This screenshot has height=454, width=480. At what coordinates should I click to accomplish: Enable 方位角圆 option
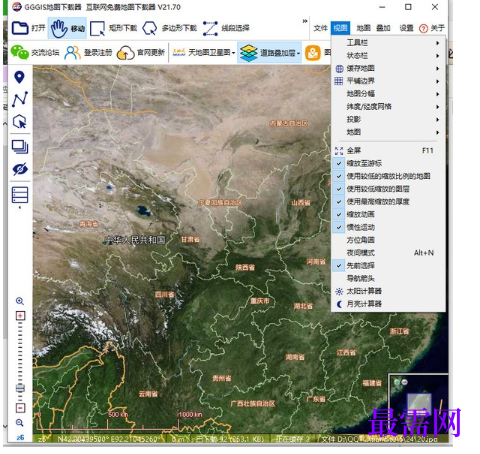(x=389, y=240)
